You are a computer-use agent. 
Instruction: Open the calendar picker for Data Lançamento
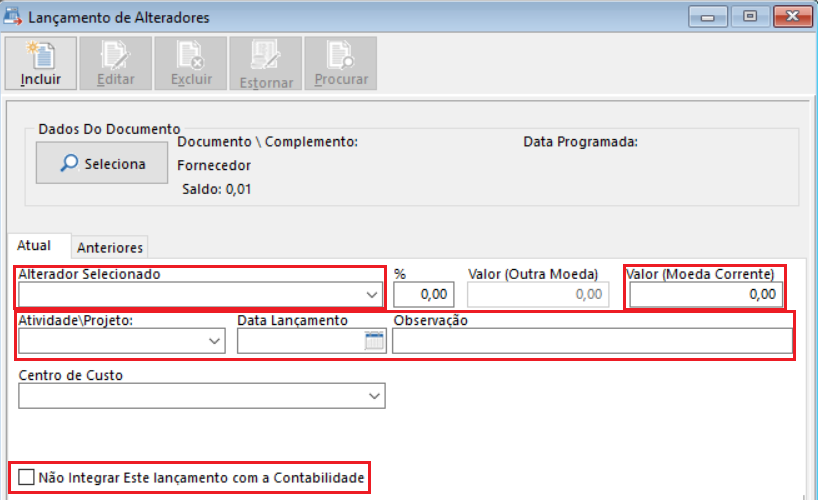[374, 341]
